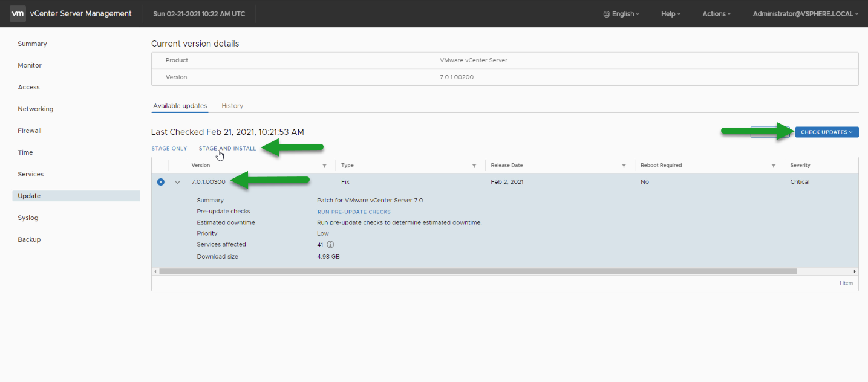The image size is (868, 382).
Task: Open the English language dropdown
Action: (621, 14)
